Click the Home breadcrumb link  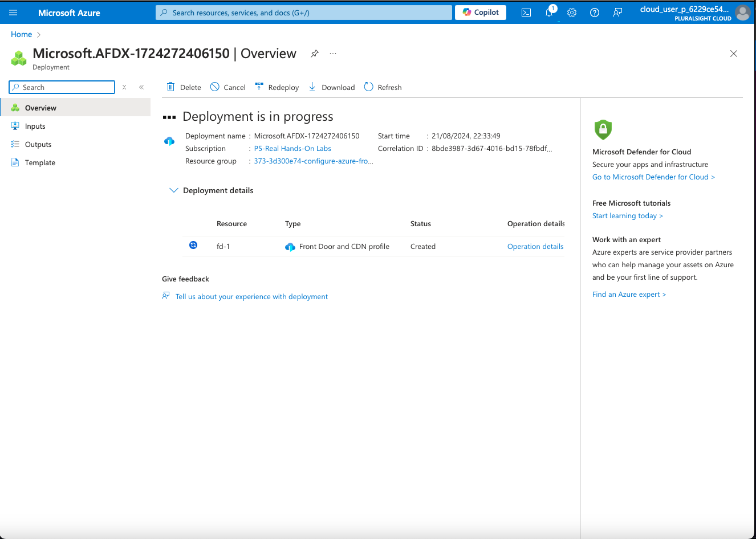tap(22, 34)
